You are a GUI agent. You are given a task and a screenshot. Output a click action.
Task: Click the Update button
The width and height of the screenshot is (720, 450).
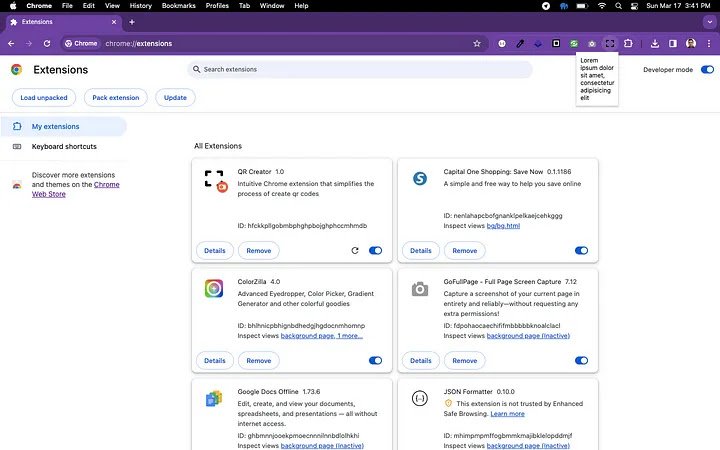(x=175, y=98)
